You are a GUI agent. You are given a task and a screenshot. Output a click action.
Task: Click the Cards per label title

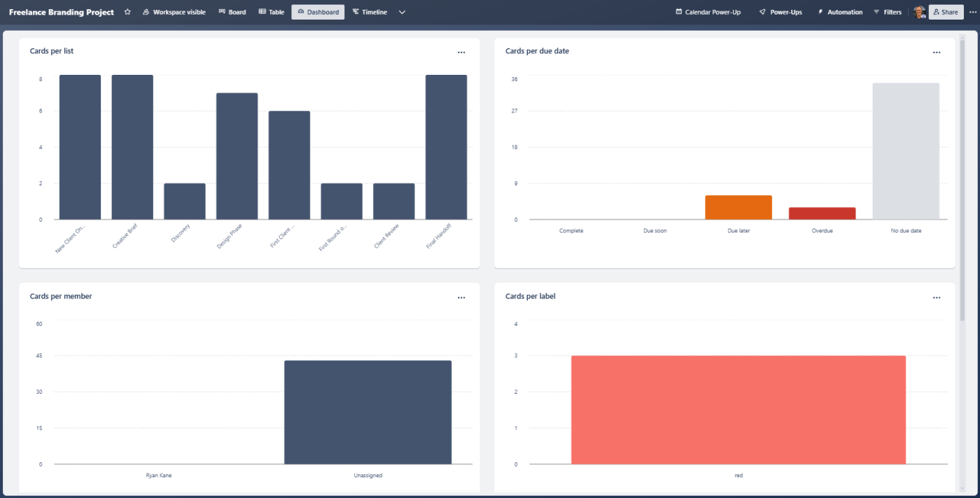pyautogui.click(x=531, y=296)
